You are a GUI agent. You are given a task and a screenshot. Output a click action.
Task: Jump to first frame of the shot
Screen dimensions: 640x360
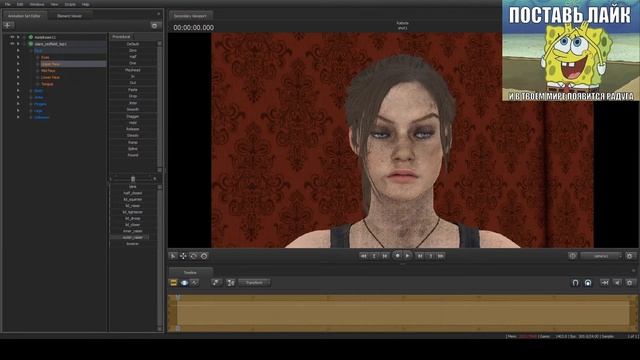tap(363, 256)
